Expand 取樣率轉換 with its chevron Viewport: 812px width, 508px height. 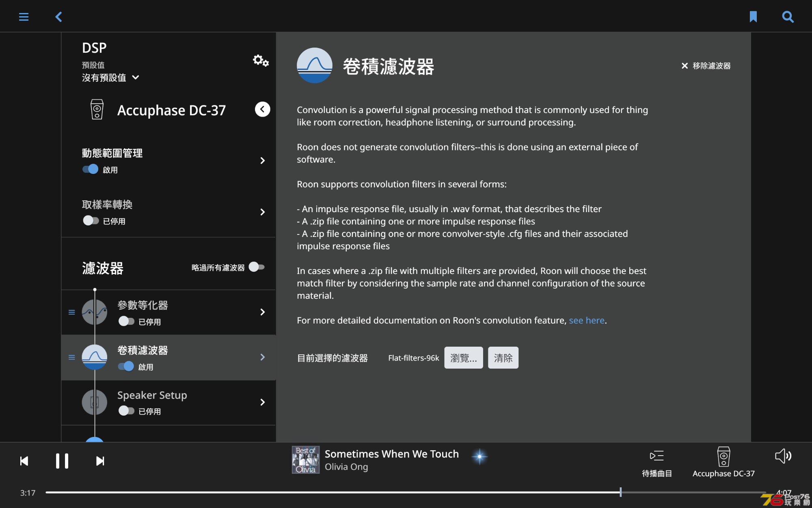coord(263,212)
